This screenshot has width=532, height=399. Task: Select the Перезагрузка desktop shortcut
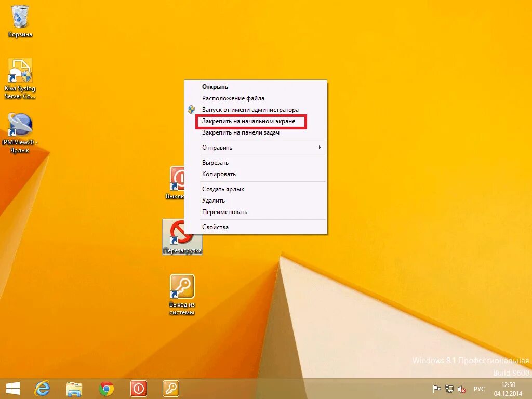tap(182, 237)
